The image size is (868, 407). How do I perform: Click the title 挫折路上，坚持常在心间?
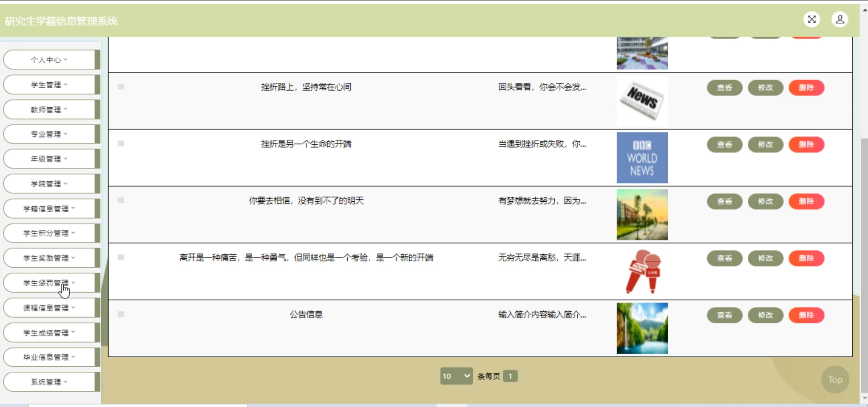tap(306, 87)
